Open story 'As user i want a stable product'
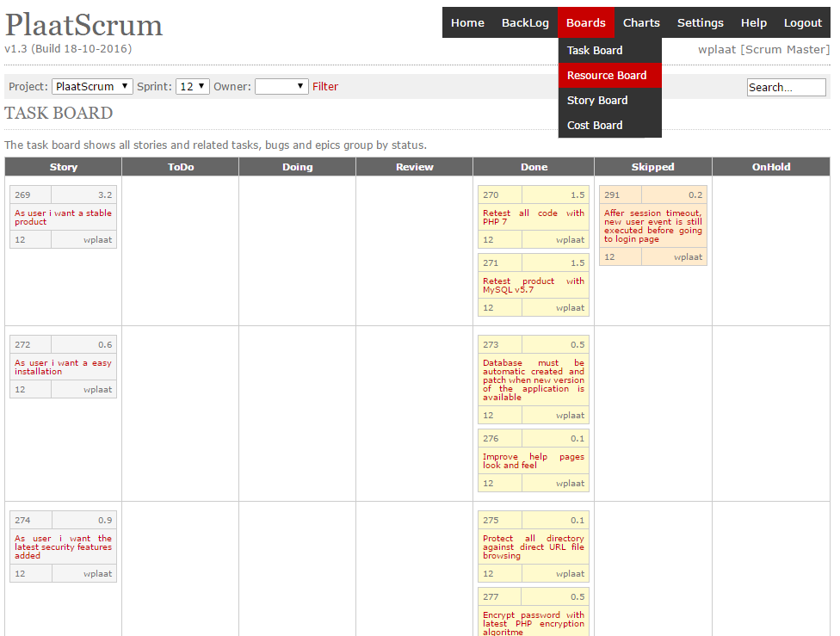The height and width of the screenshot is (636, 840). coord(63,217)
